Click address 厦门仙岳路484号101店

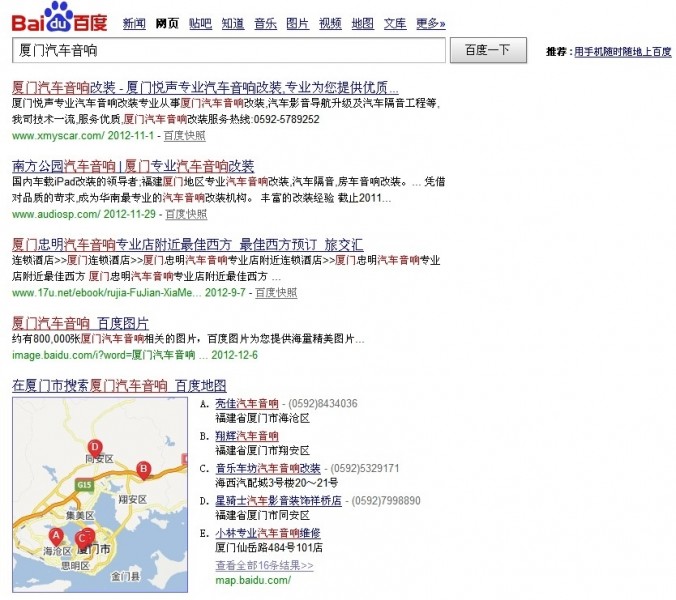point(269,548)
